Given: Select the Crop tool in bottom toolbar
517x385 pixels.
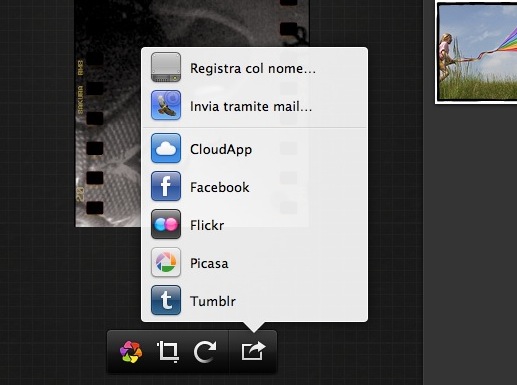Looking at the screenshot, I should pos(168,352).
